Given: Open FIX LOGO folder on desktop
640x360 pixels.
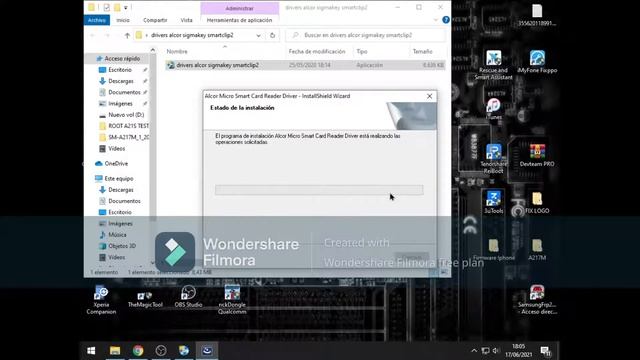Looking at the screenshot, I should [x=537, y=202].
